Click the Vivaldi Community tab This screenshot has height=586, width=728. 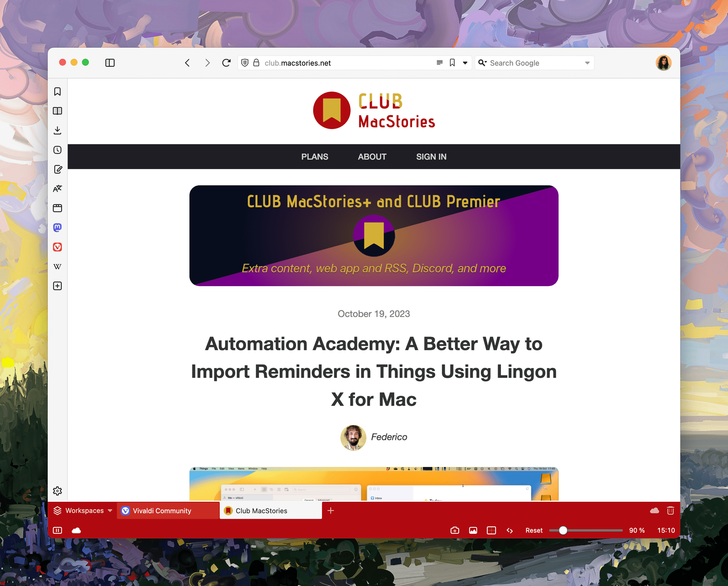tap(161, 510)
